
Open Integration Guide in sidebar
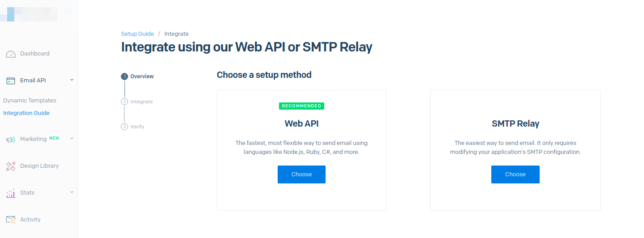click(x=26, y=113)
